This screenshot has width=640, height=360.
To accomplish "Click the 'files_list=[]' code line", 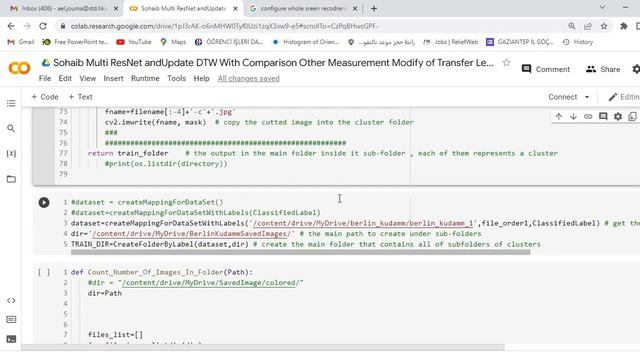I will (116, 335).
